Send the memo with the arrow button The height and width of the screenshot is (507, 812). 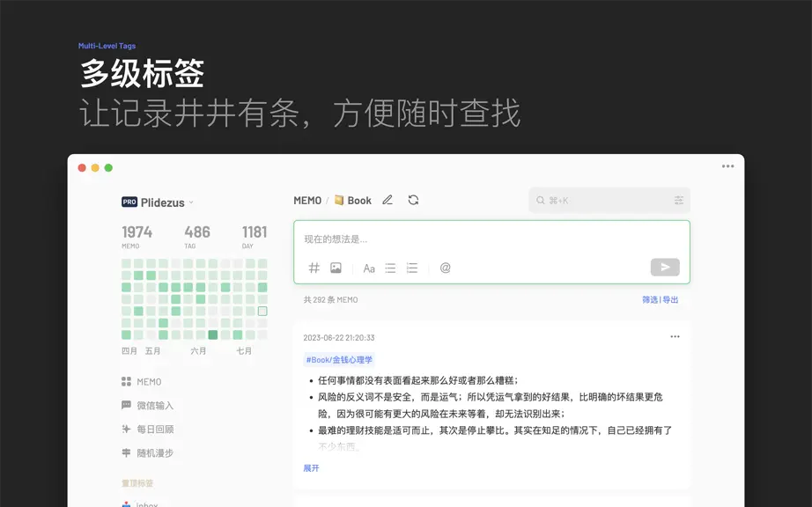[665, 267]
